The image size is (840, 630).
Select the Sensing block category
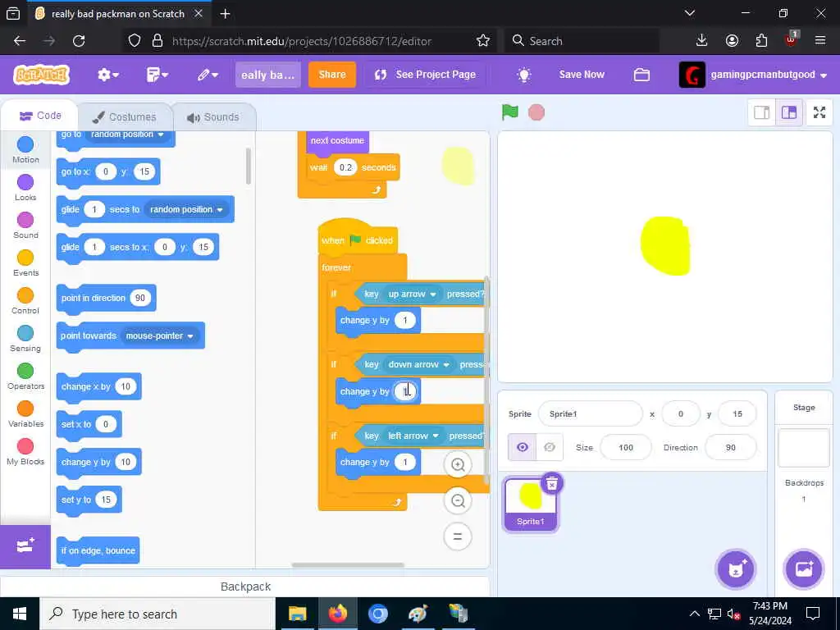(x=25, y=339)
